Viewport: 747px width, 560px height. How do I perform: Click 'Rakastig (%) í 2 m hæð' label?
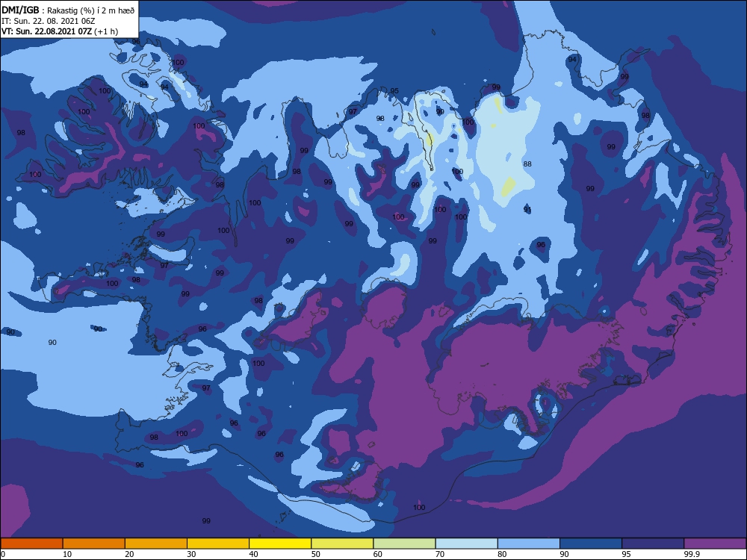click(91, 10)
